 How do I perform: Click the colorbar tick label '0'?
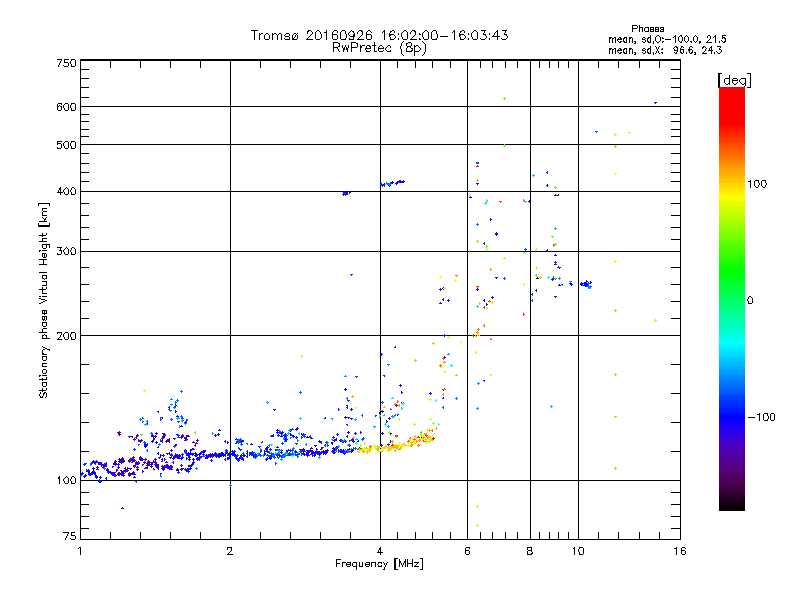pyautogui.click(x=750, y=301)
